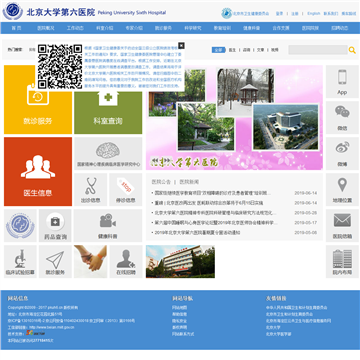Open the 微信 WeChat tile

coord(342,118)
